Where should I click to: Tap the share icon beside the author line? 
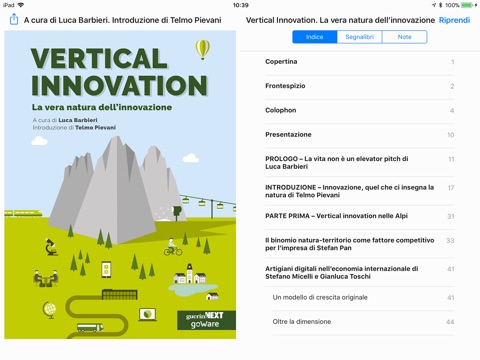(14, 19)
